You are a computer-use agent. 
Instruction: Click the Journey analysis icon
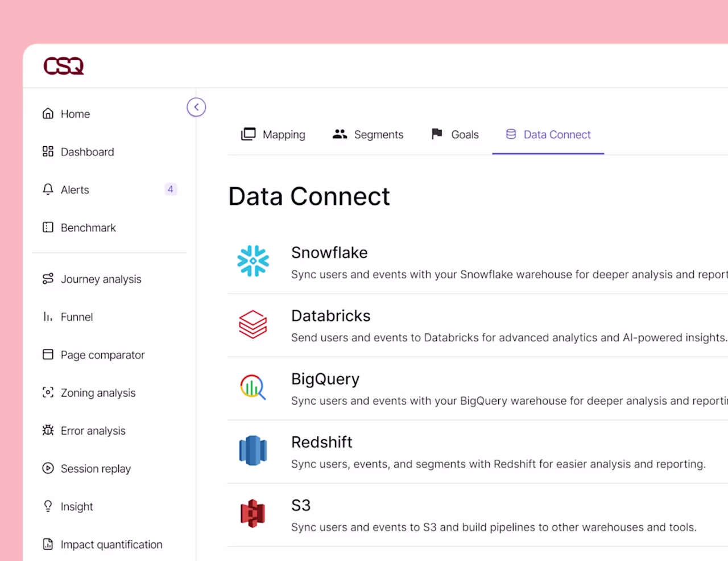click(x=48, y=278)
